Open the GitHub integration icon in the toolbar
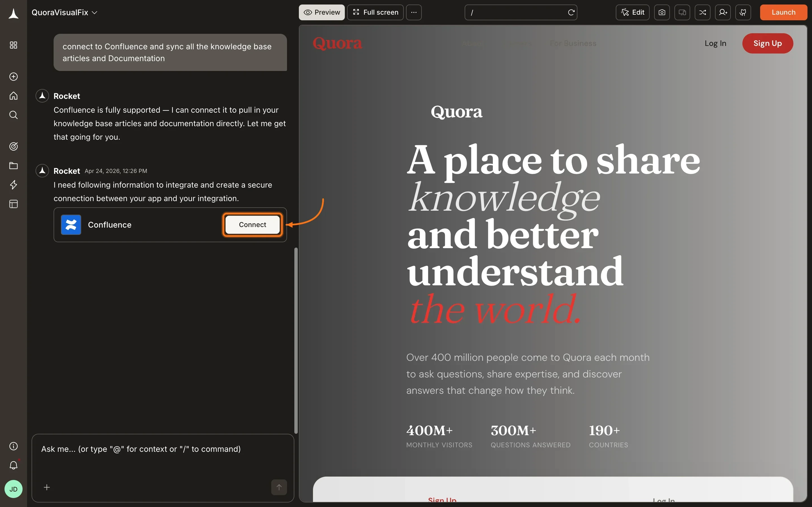 pyautogui.click(x=743, y=12)
